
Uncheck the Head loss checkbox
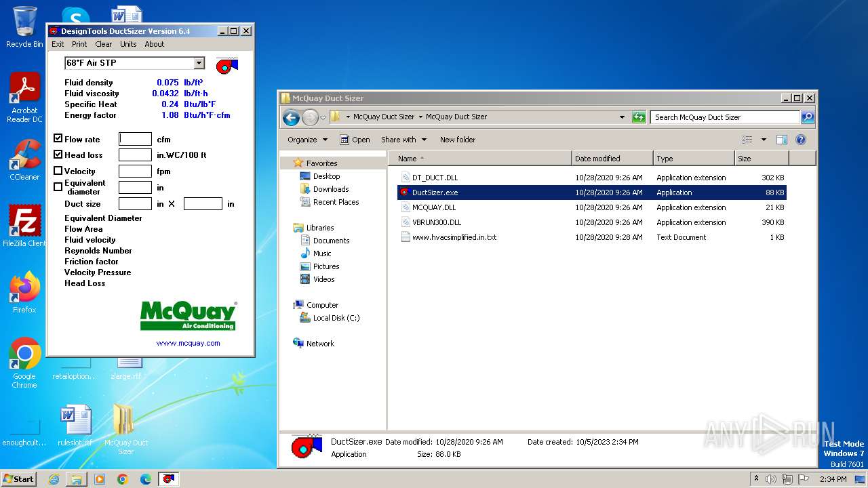(x=58, y=155)
